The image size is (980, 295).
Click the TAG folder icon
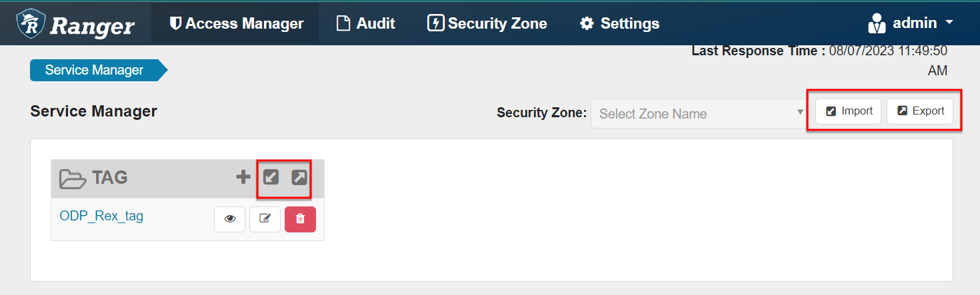pos(73,178)
